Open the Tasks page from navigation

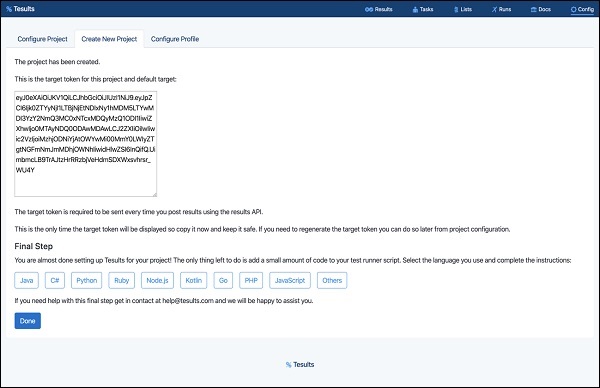tap(423, 9)
